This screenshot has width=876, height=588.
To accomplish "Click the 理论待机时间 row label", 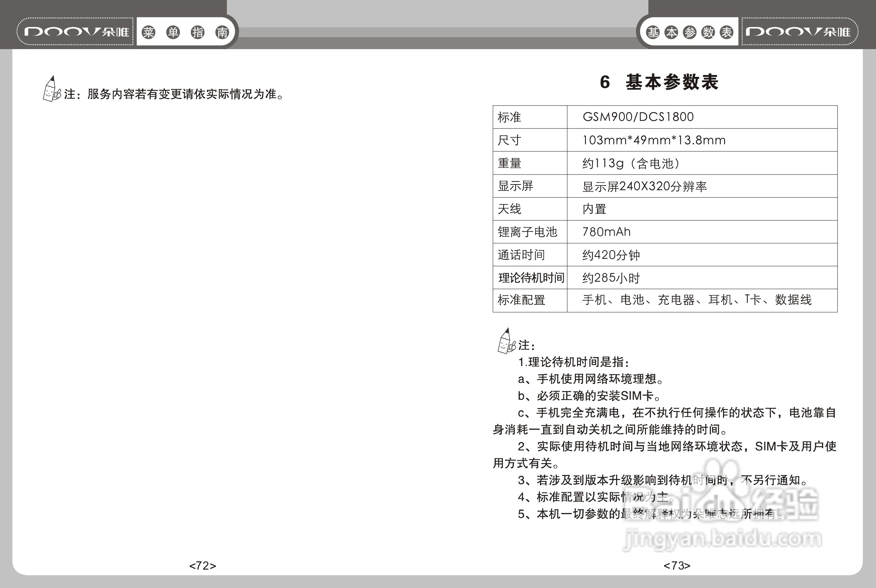I will point(531,278).
